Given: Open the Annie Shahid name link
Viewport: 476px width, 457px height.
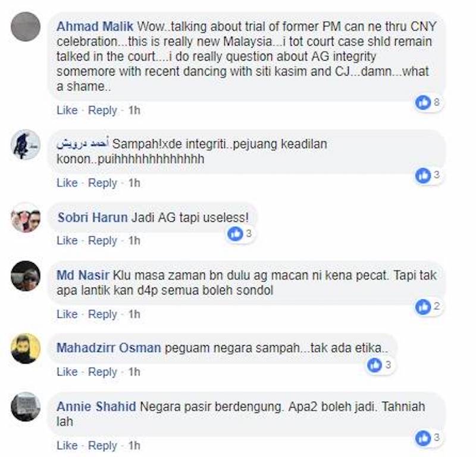Looking at the screenshot, I should (96, 406).
